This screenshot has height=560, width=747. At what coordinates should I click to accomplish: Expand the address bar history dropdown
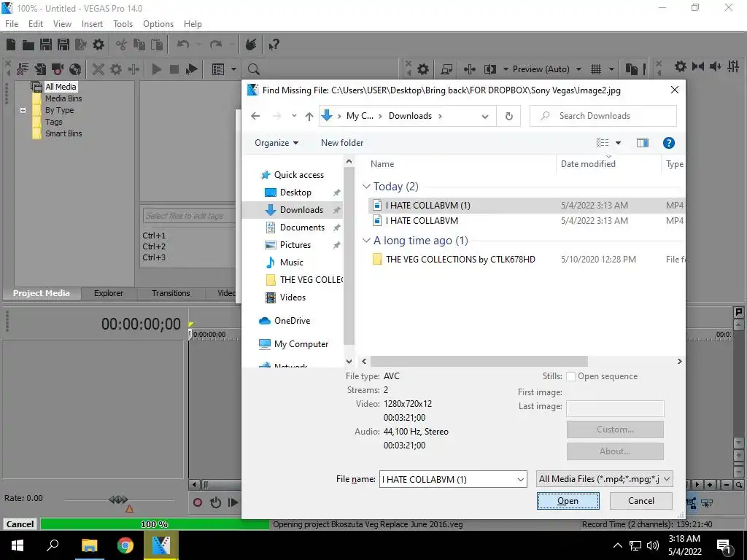485,116
